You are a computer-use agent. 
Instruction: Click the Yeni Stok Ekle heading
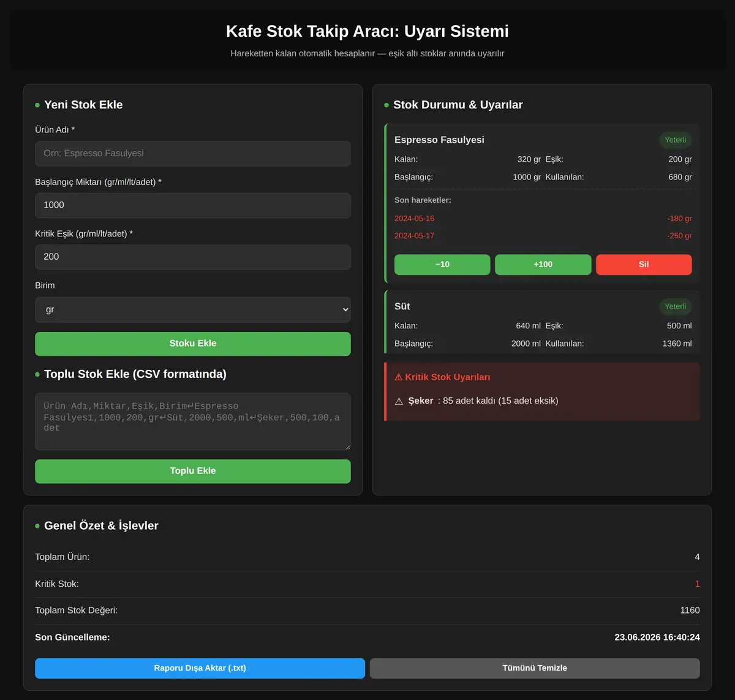(83, 105)
